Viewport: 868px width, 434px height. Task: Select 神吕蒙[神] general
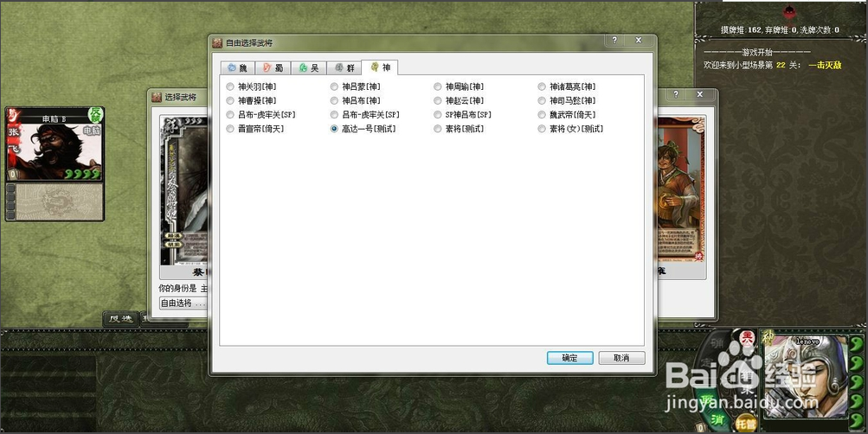(x=356, y=86)
